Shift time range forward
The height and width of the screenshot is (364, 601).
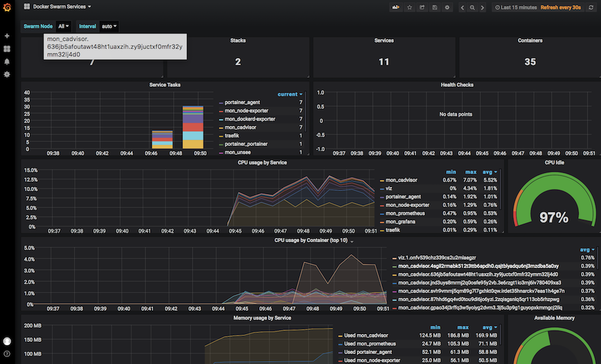(482, 7)
